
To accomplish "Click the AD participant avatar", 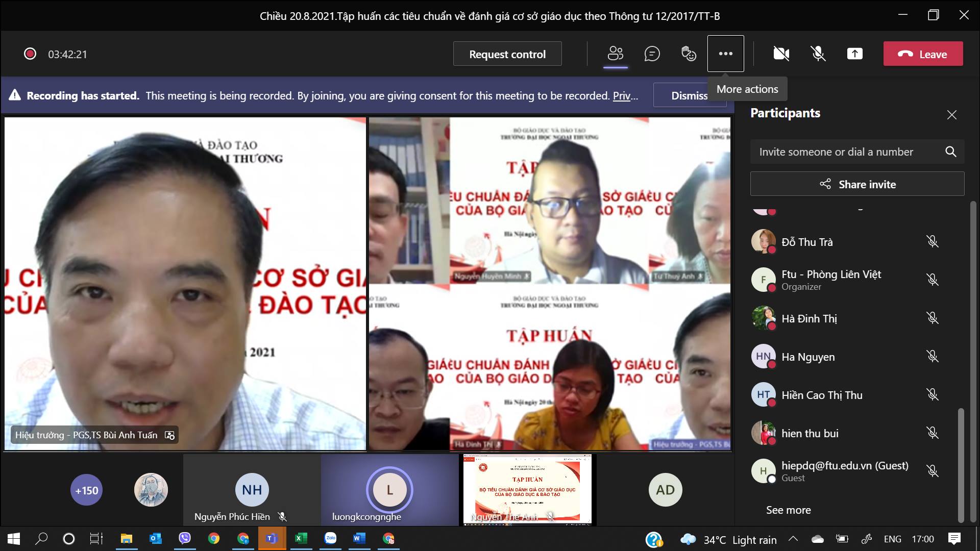I will pos(665,490).
